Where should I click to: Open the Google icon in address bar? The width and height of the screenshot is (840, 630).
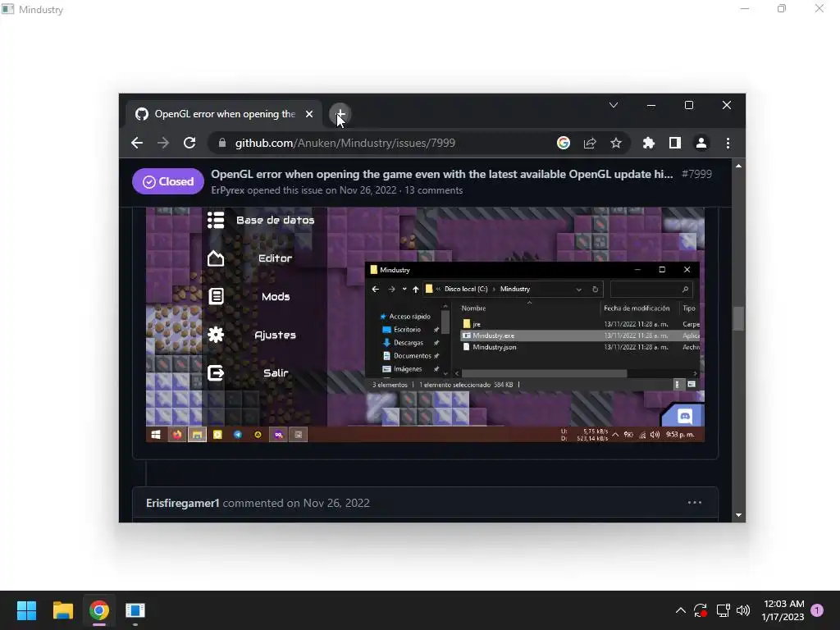(563, 143)
